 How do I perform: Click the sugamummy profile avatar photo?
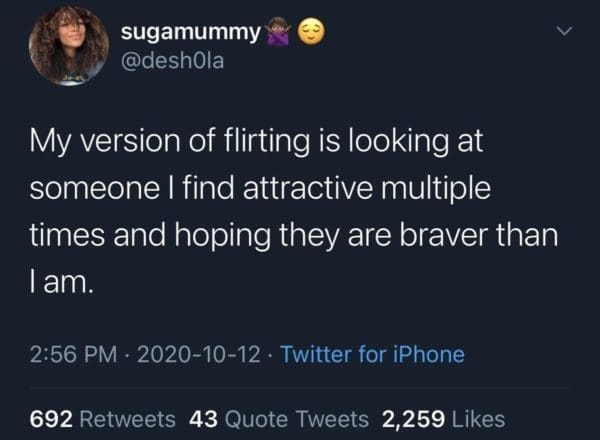(x=69, y=45)
